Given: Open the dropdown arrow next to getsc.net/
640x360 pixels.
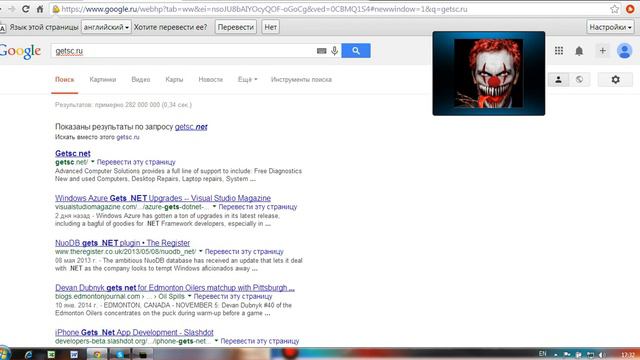Looking at the screenshot, I should (x=93, y=162).
